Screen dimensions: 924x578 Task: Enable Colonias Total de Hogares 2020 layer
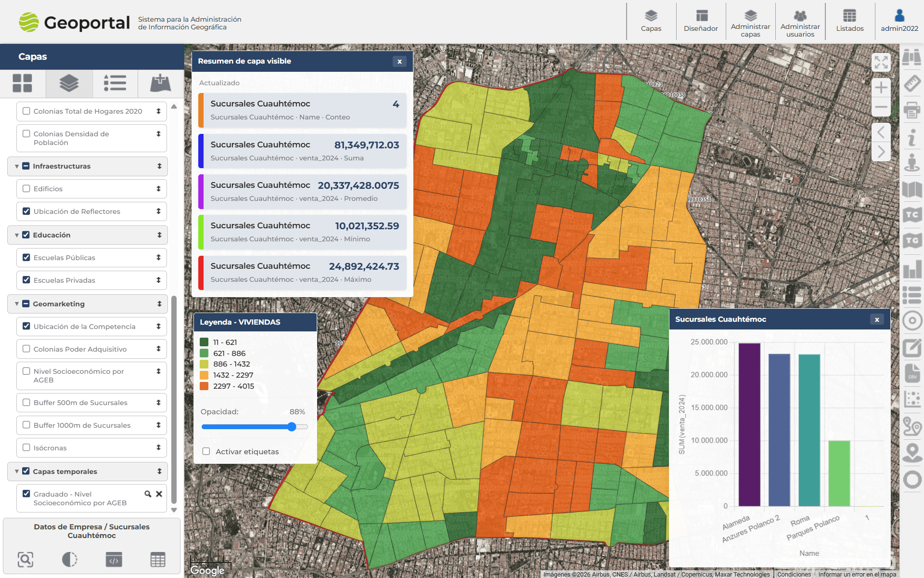pos(26,111)
